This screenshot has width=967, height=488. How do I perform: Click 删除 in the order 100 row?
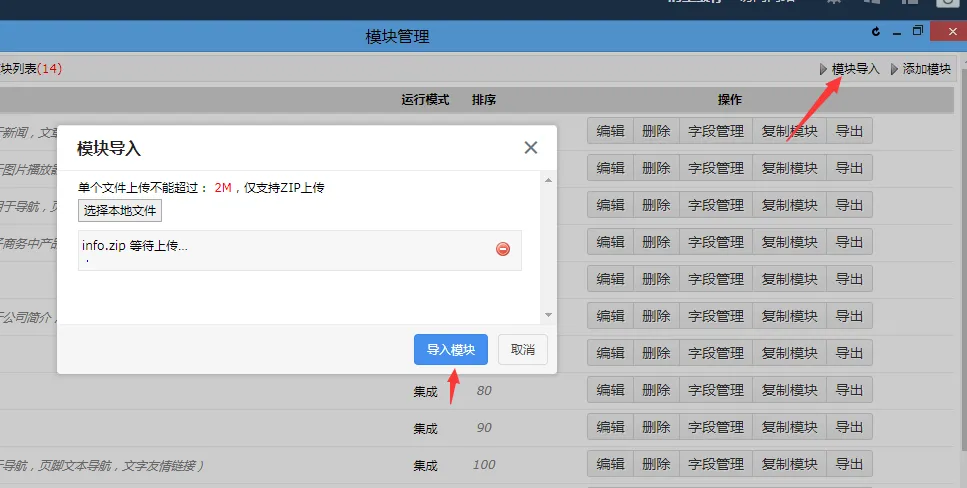click(656, 464)
